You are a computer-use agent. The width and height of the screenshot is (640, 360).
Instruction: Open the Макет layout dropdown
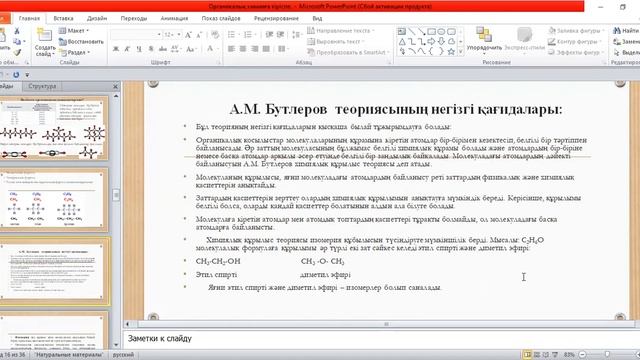pos(74,31)
